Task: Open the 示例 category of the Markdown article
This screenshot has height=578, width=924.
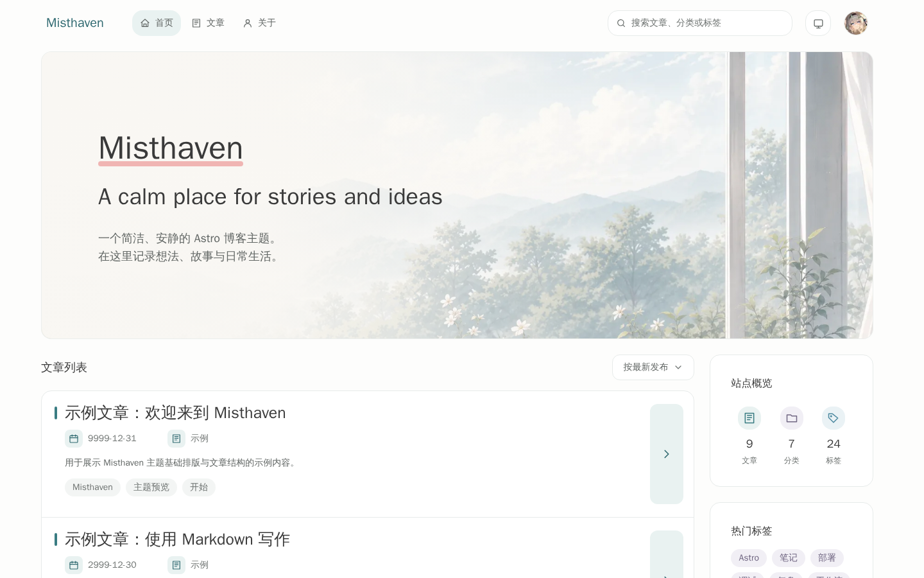Action: pos(200,565)
